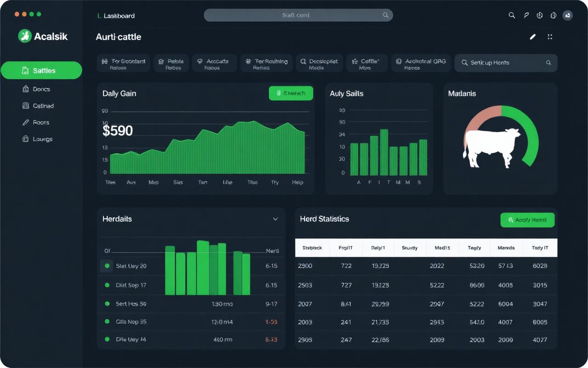This screenshot has height=368, width=588.
Task: Click the clock icon in top bar
Action: 540,15
